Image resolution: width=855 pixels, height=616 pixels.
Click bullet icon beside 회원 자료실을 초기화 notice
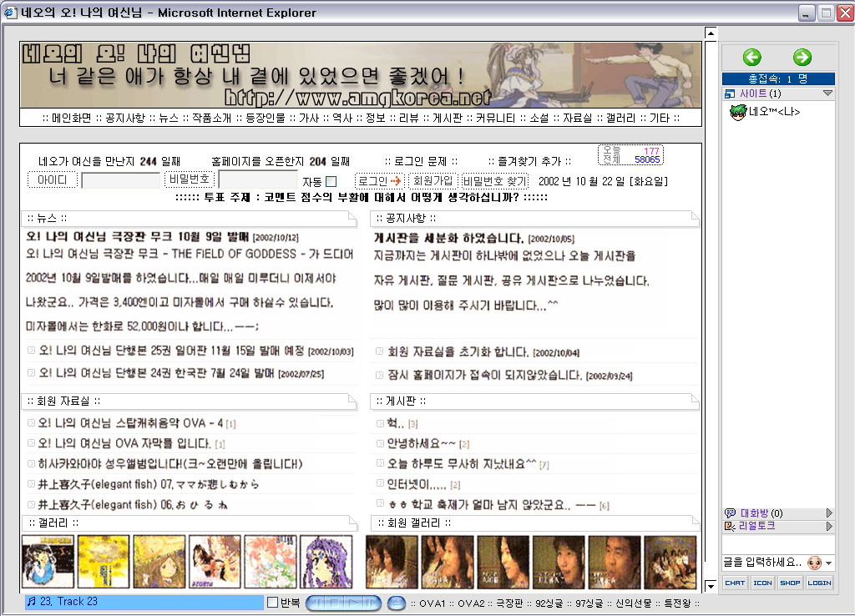(380, 351)
